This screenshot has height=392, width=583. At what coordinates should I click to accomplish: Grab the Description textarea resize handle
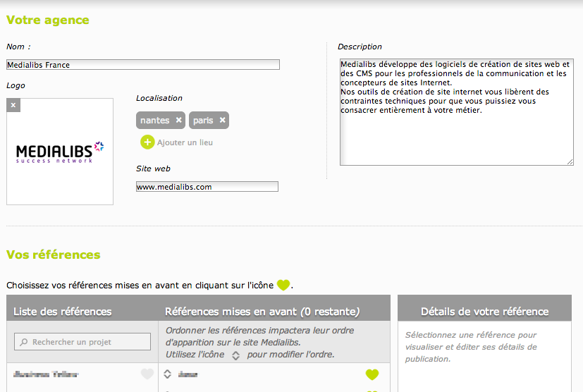(x=570, y=161)
